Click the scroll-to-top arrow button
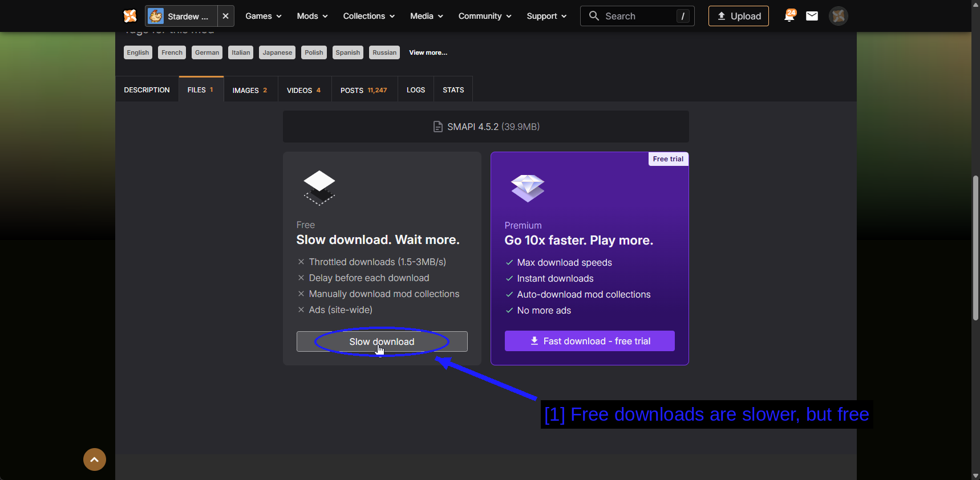This screenshot has height=480, width=980. point(95,459)
